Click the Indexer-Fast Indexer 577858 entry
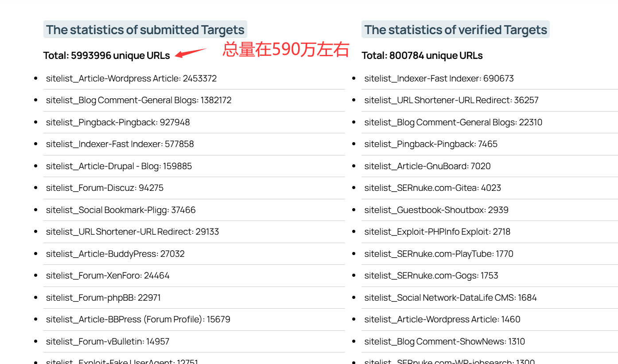This screenshot has width=618, height=364. pyautogui.click(x=120, y=144)
